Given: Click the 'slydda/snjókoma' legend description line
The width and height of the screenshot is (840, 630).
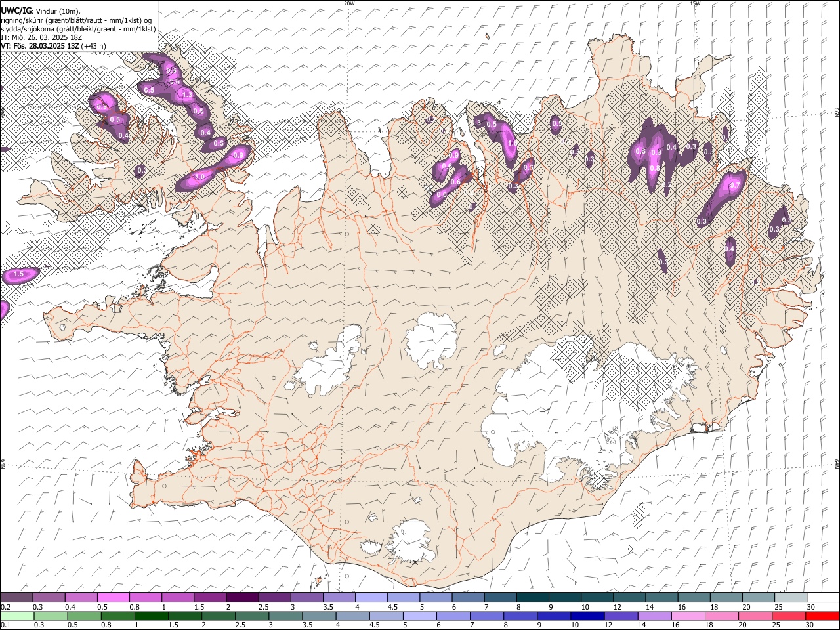Looking at the screenshot, I should coord(78,29).
